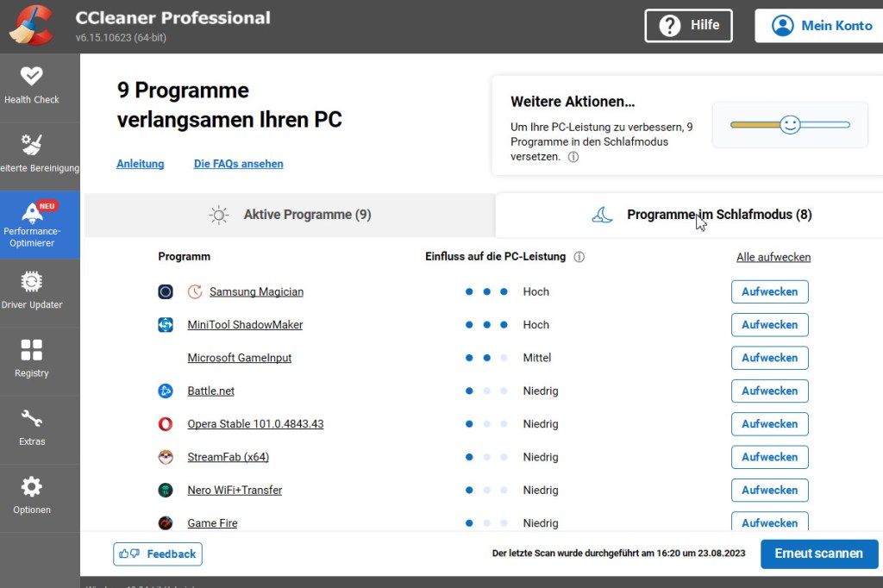This screenshot has width=883, height=588.
Task: Open the advanced cleaning broom section
Action: 32,155
